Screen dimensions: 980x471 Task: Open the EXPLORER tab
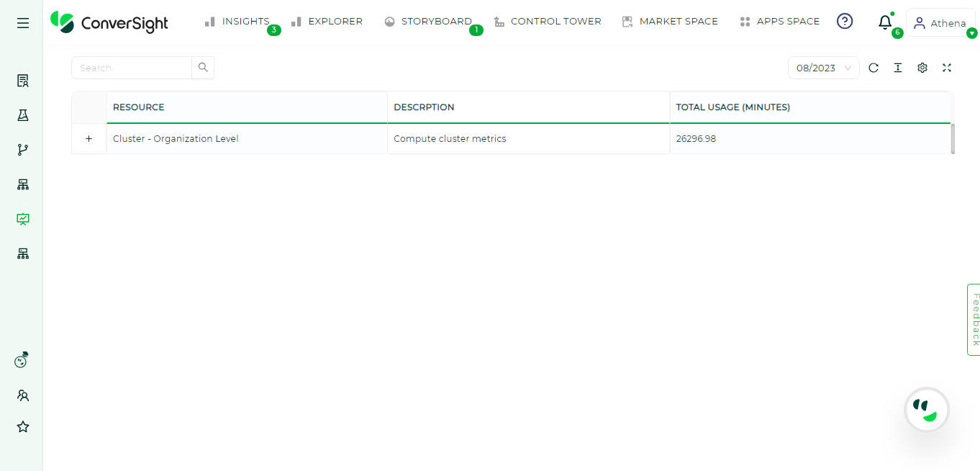click(x=327, y=22)
